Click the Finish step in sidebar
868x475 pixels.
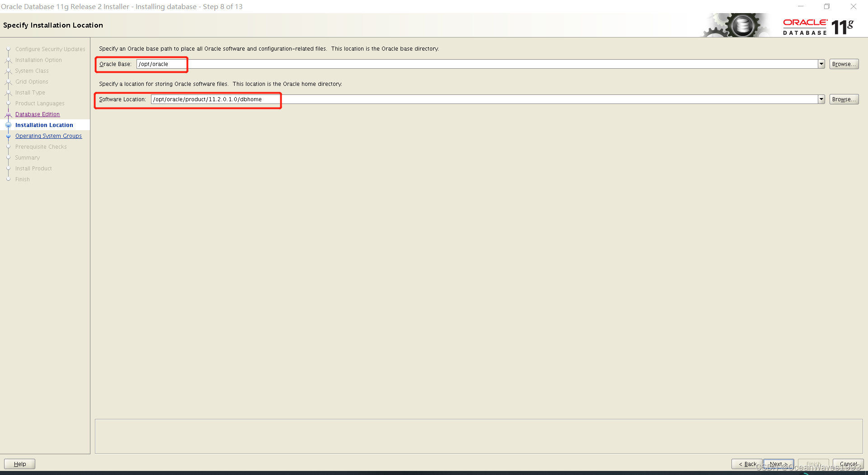(x=22, y=179)
